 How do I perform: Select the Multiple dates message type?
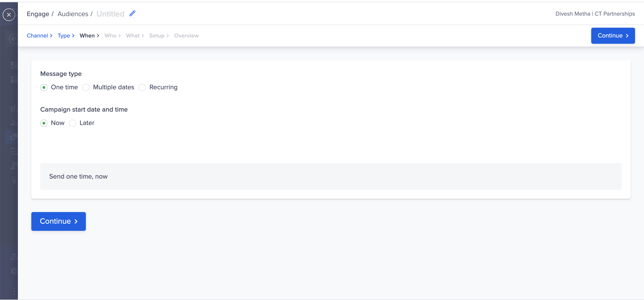click(108, 87)
